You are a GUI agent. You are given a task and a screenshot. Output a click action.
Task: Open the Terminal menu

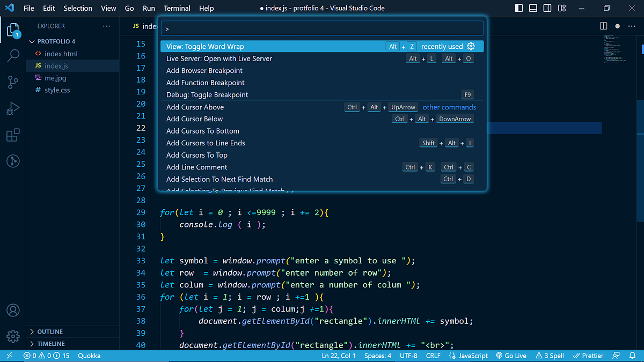177,8
